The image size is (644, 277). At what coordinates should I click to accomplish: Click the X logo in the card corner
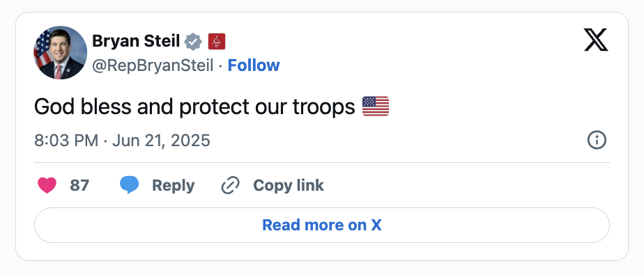pyautogui.click(x=596, y=40)
